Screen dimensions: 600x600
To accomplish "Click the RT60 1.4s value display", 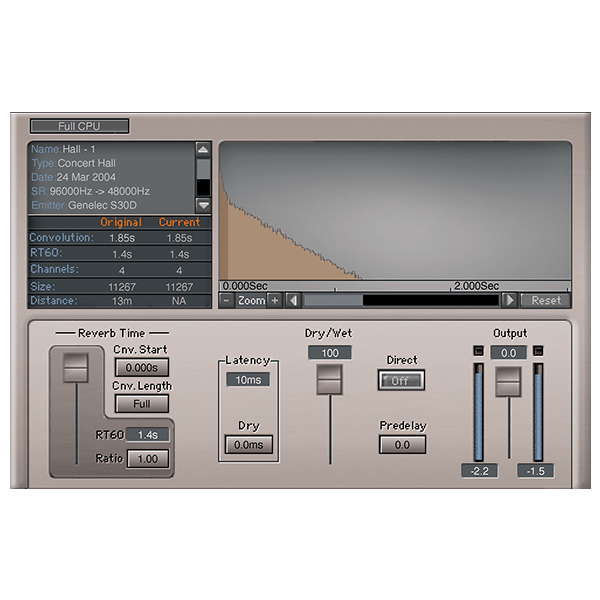I will 148,435.
